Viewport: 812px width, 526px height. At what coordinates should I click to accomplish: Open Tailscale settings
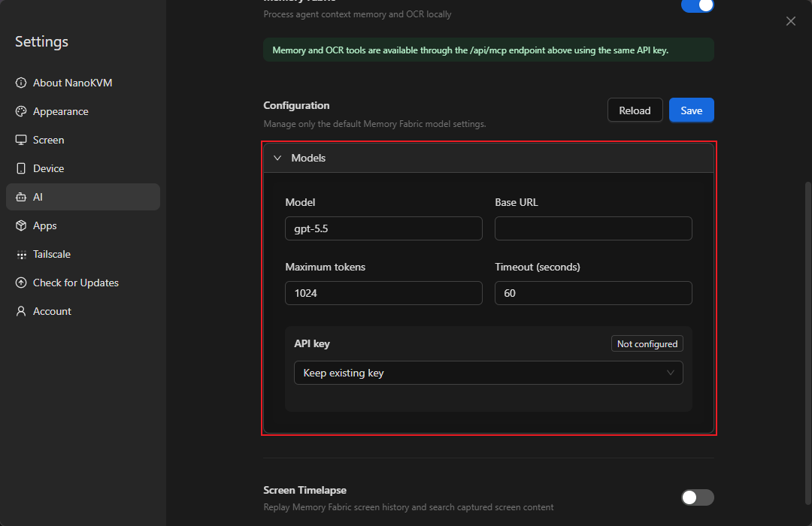pyautogui.click(x=83, y=254)
